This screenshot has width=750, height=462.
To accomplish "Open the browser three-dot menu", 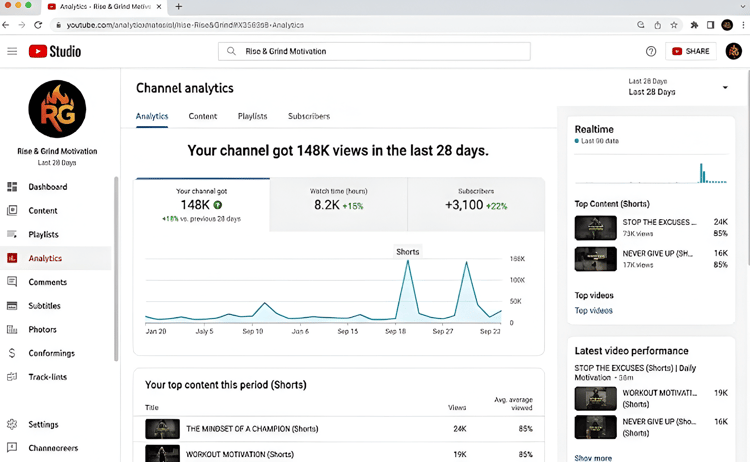I will pyautogui.click(x=743, y=25).
